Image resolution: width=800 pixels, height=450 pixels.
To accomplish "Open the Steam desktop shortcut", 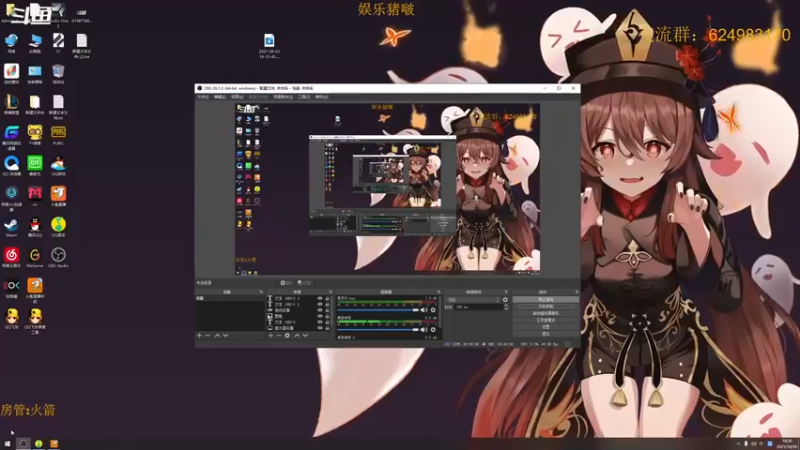I will [11, 227].
